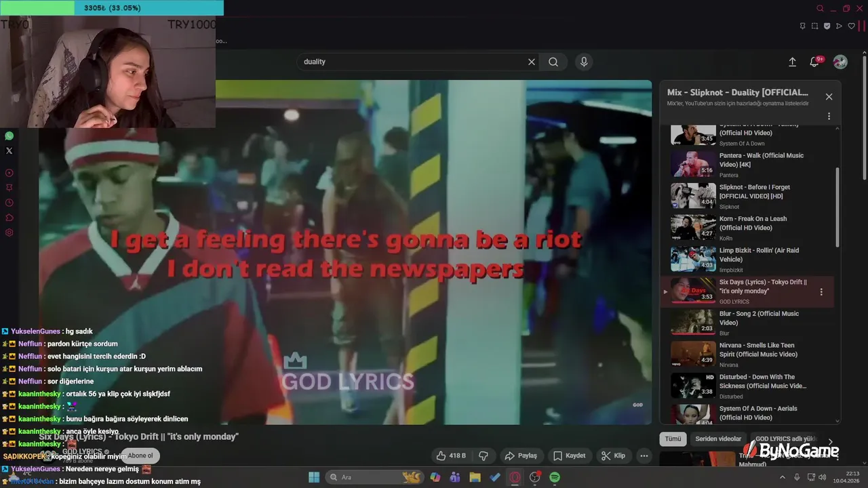Select the Tümü filter chip
868x488 pixels.
[x=673, y=439]
